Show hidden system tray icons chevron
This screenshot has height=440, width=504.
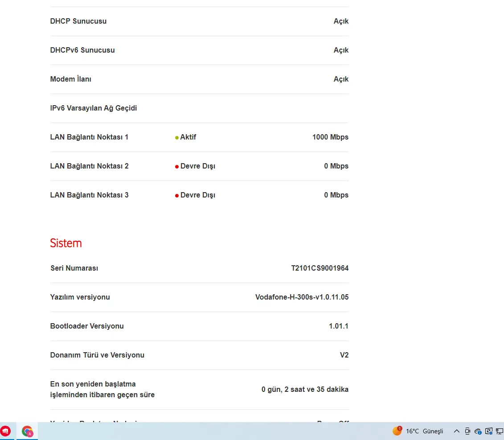click(456, 431)
